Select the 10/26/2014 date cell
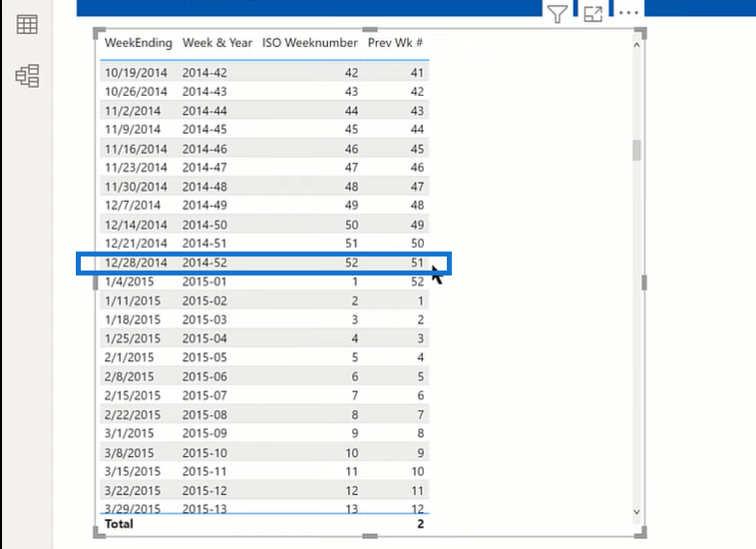Screen dimensions: 756x549 tap(136, 91)
